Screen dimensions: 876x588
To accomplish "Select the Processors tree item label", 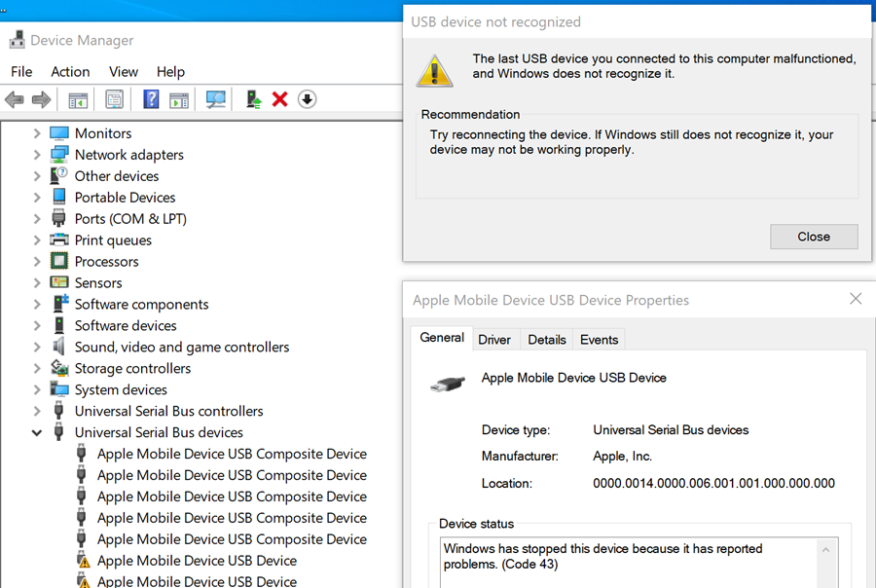I will click(107, 261).
